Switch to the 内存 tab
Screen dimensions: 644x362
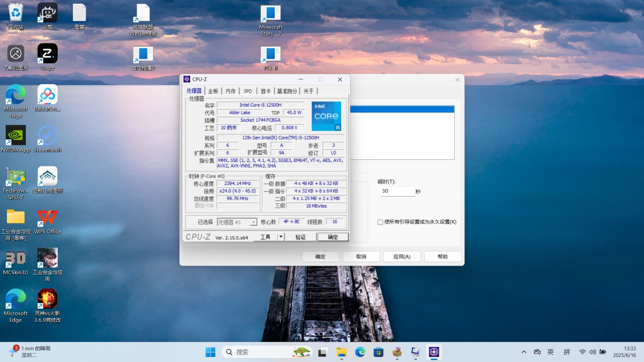point(230,91)
